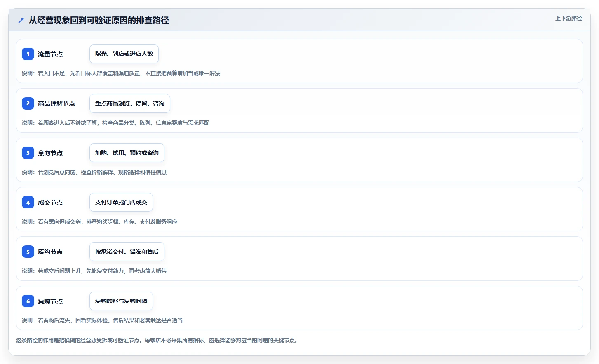Viewport: 599px width, 364px height.
Task: Click the step 3 number badge
Action: 28,153
